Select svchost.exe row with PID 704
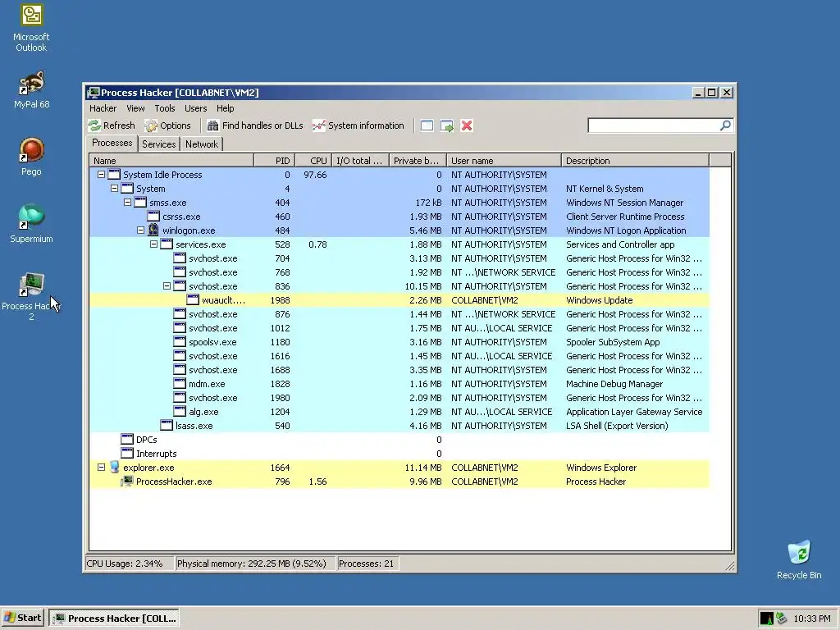Screen dimensions: 840x630 (x=399, y=258)
